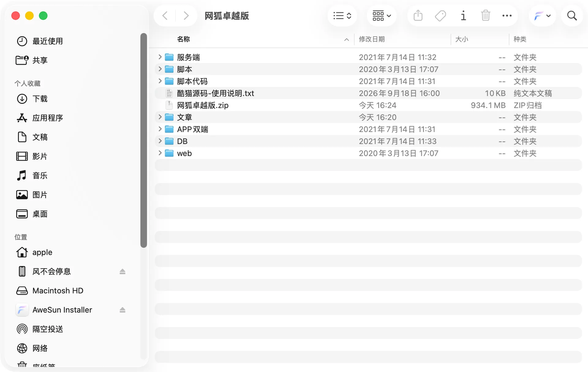The width and height of the screenshot is (588, 372).
Task: Open 音乐 in sidebar
Action: point(32,175)
